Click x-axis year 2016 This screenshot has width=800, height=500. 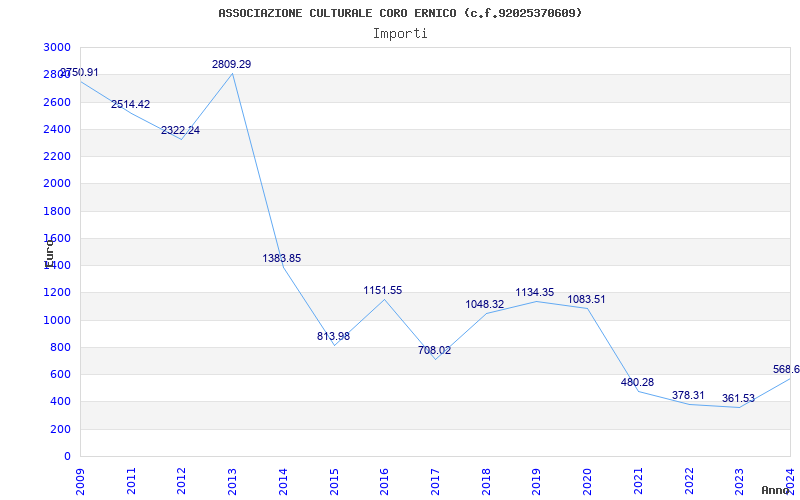point(384,481)
